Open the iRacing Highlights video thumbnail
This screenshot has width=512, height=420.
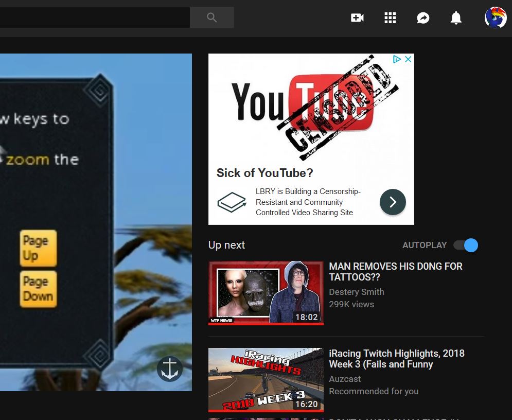click(266, 380)
